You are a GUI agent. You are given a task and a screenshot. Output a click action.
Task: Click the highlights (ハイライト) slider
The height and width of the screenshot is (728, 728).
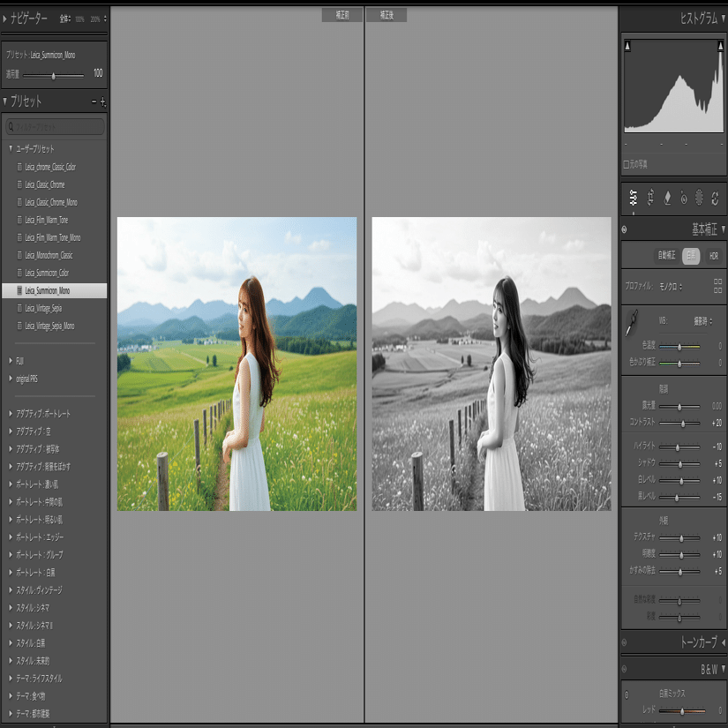(679, 447)
